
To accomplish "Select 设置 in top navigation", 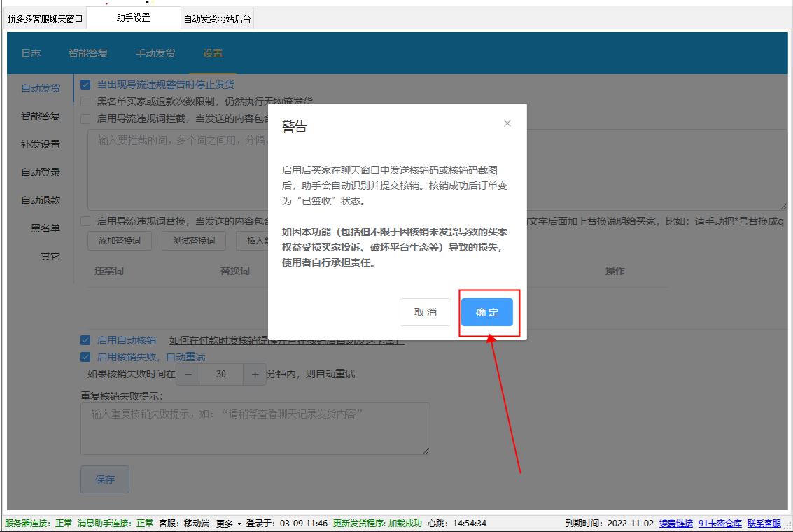I will point(213,53).
